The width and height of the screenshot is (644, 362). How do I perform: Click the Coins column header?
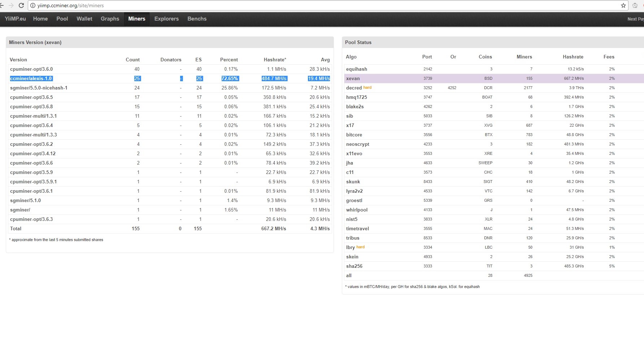pos(485,57)
